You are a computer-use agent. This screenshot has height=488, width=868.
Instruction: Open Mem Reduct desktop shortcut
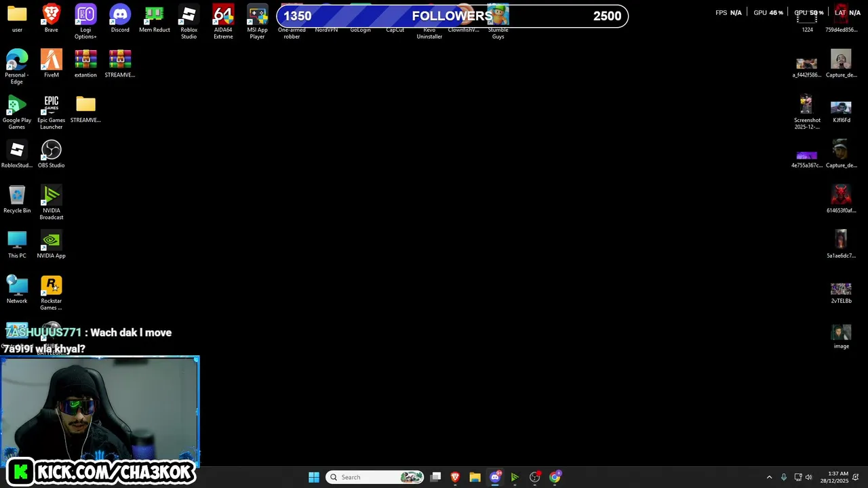point(155,18)
